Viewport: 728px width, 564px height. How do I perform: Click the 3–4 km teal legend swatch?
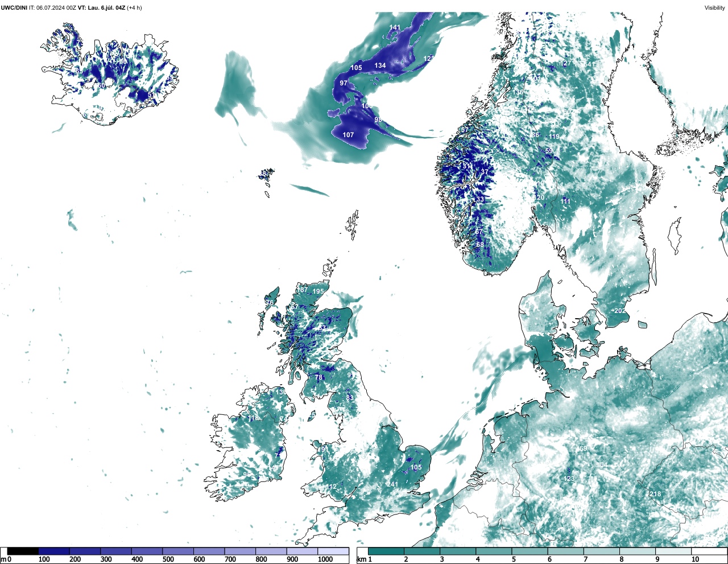[x=458, y=551]
